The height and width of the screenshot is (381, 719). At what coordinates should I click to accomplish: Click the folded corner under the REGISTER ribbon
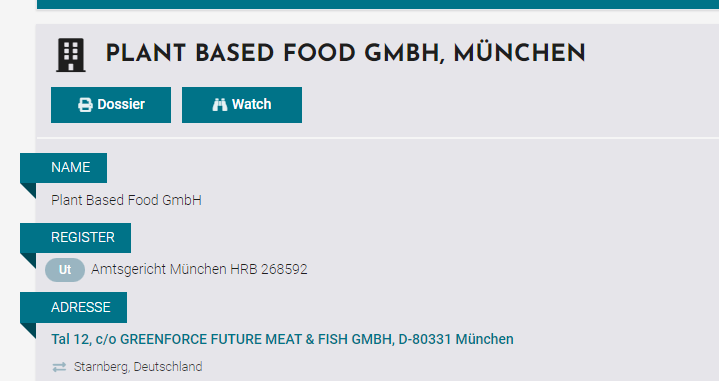(x=28, y=261)
